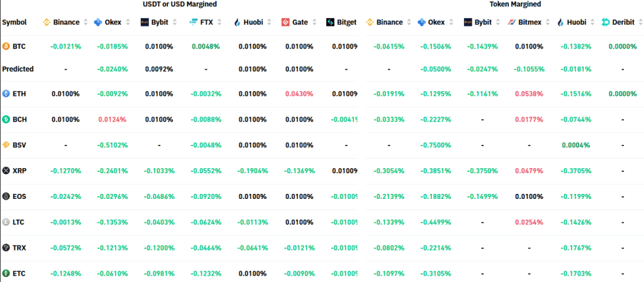Click the BSV coin icon

pos(6,145)
